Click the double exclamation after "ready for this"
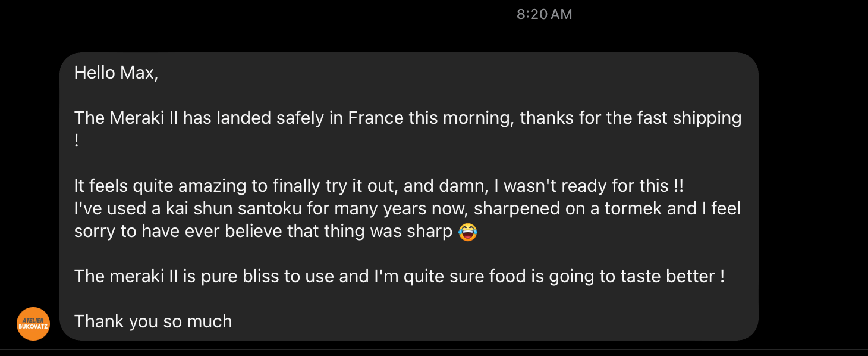 (679, 186)
